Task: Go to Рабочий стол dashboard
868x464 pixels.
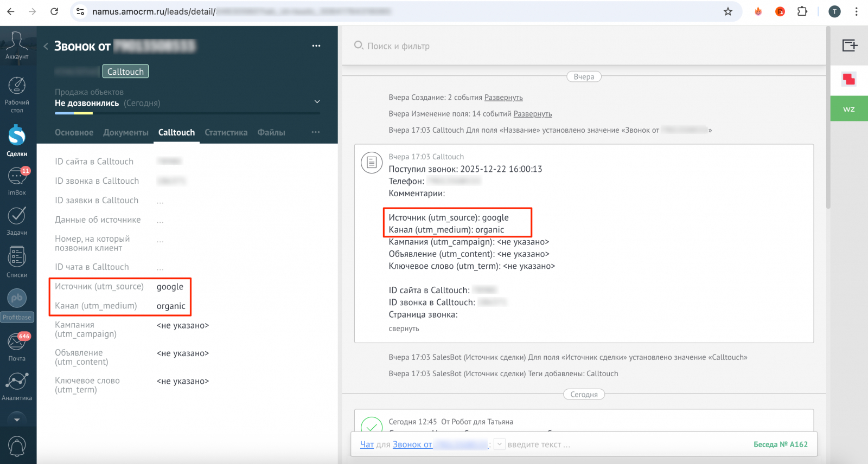Action: 17,94
